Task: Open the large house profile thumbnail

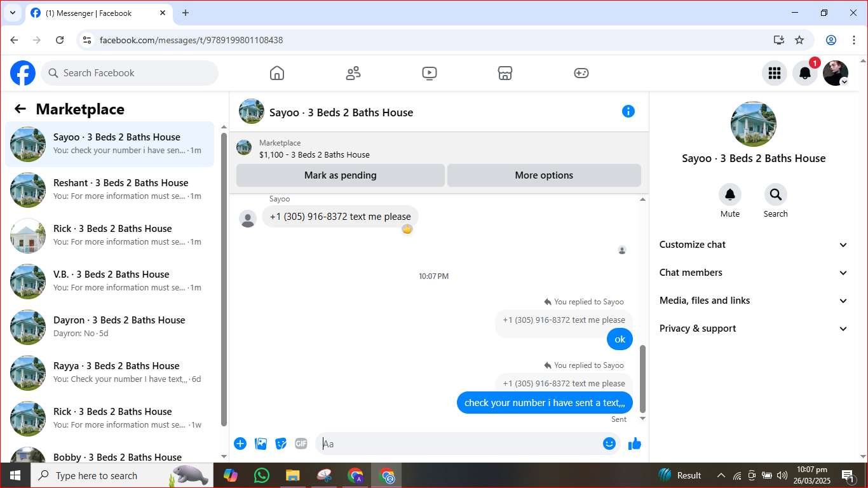Action: point(754,124)
